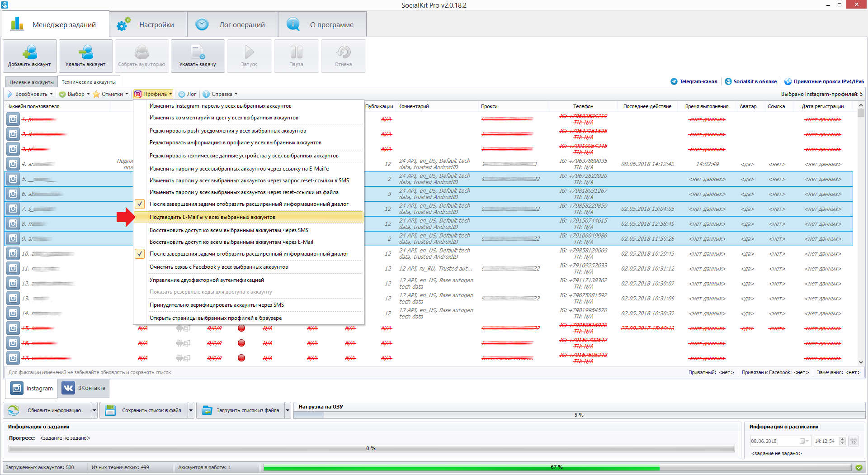Switch to ВКонтакте network tab
Image resolution: width=868 pixels, height=475 pixels.
[x=84, y=388]
